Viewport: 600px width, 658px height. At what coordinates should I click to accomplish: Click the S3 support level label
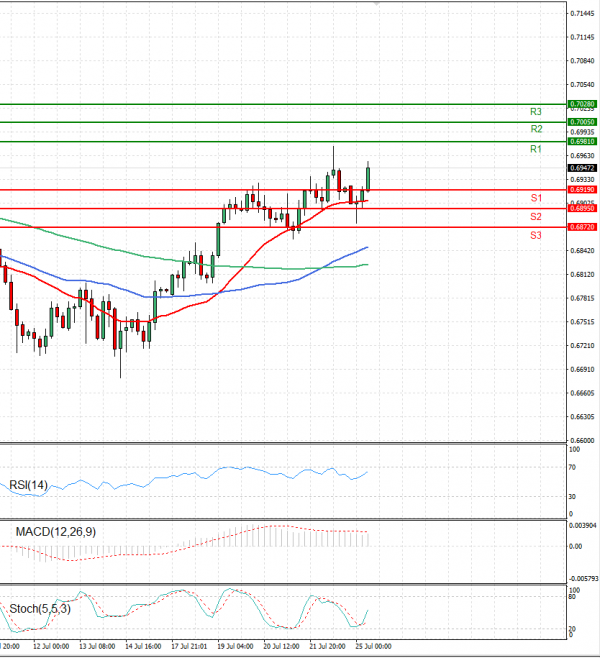(x=536, y=235)
